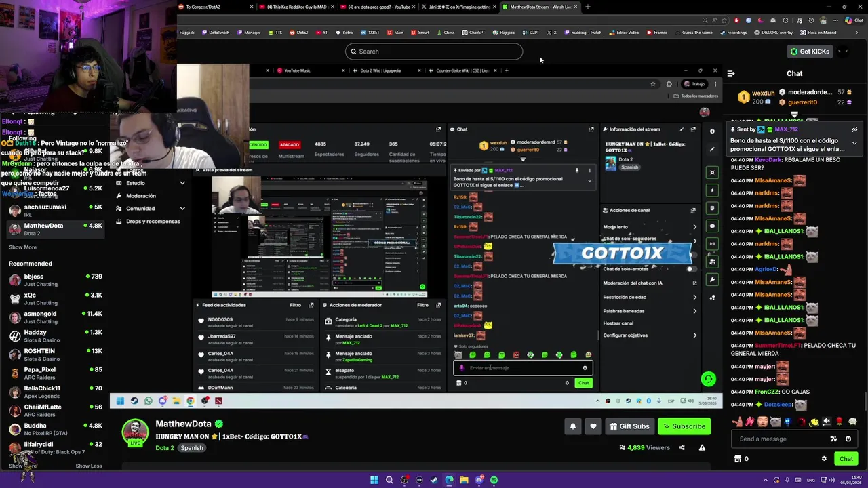868x488 pixels.
Task: Follow MatthewDota with the heart icon
Action: [593, 426]
